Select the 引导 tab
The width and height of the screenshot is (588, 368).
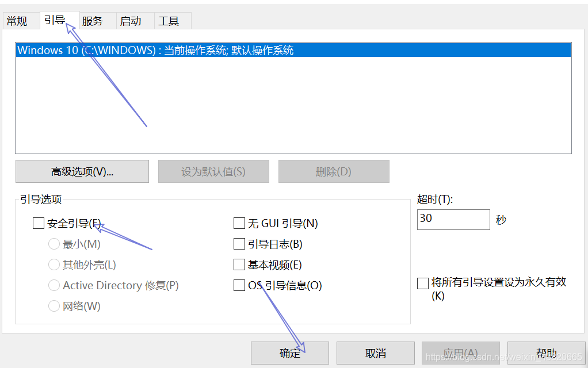pos(59,20)
